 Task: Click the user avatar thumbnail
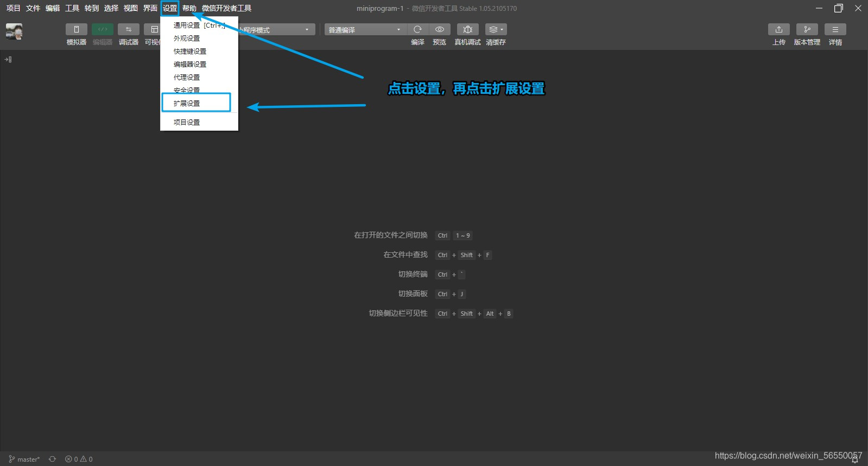coord(14,31)
